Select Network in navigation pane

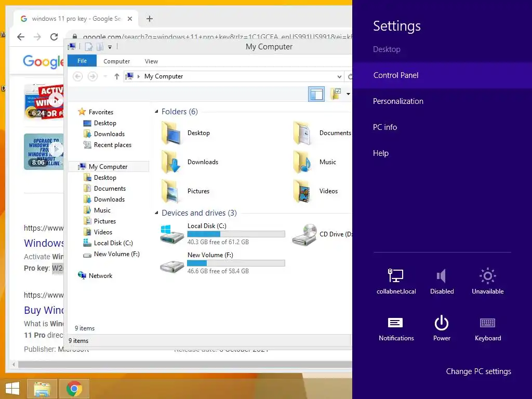95,275
